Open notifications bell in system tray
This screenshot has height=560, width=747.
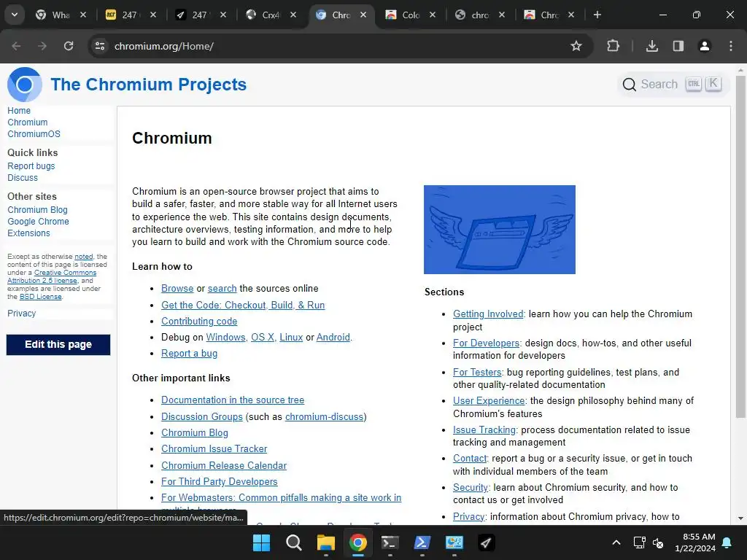pos(727,542)
